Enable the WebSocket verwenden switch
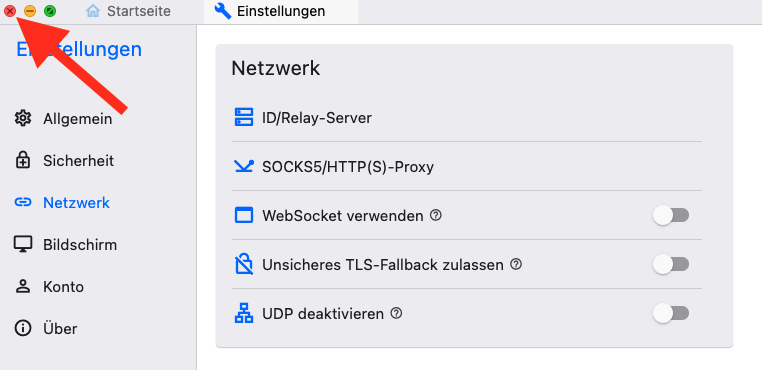This screenshot has width=762, height=370. [x=671, y=215]
